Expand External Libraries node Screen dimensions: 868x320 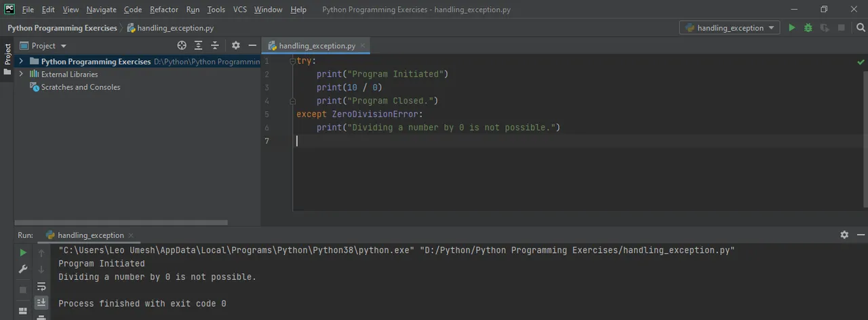click(21, 74)
